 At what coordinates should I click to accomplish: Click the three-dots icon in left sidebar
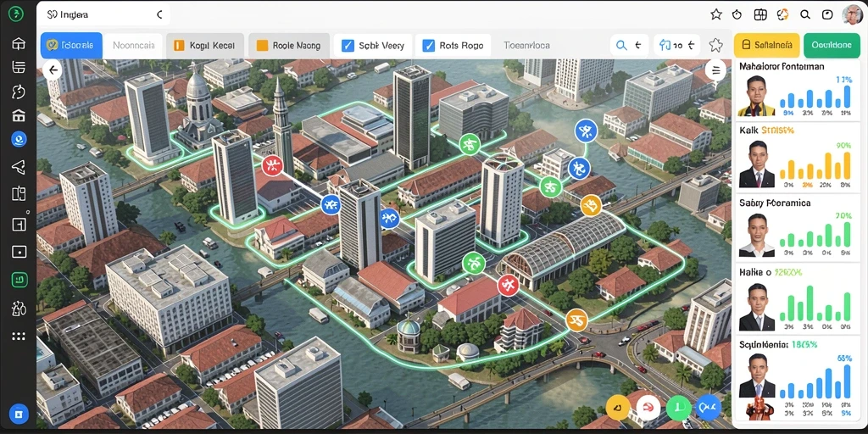tap(19, 336)
